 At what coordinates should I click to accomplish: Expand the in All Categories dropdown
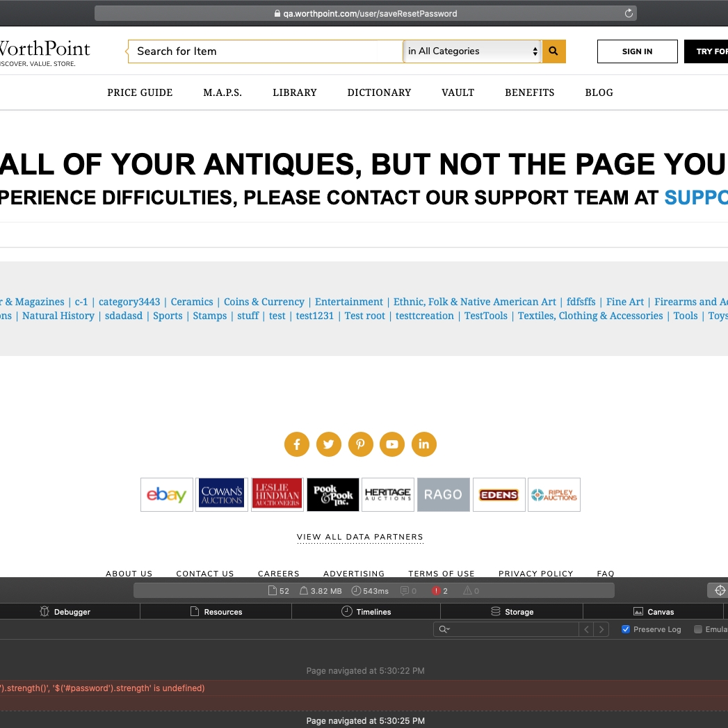point(473,51)
